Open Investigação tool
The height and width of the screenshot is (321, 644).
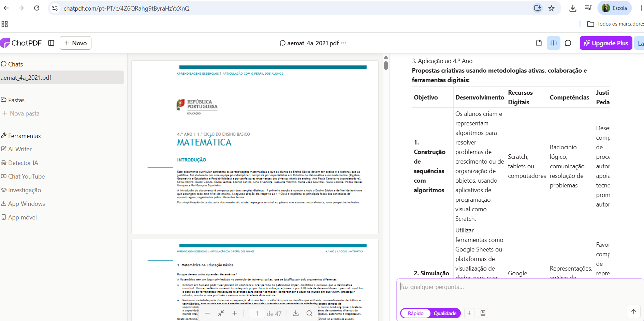[21, 190]
